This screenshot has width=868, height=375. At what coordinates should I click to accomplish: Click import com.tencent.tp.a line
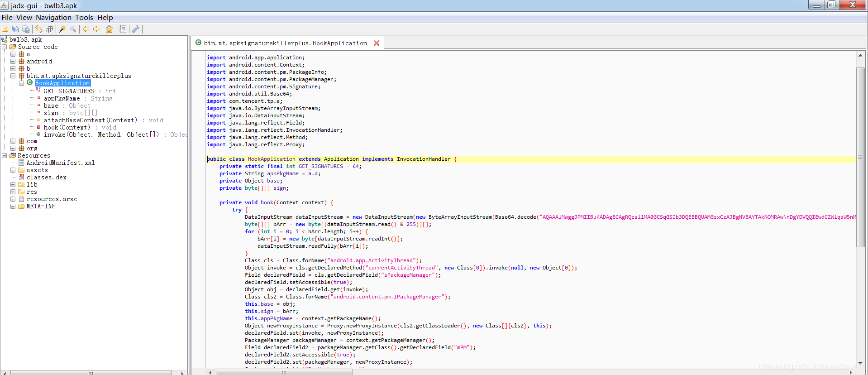[245, 101]
